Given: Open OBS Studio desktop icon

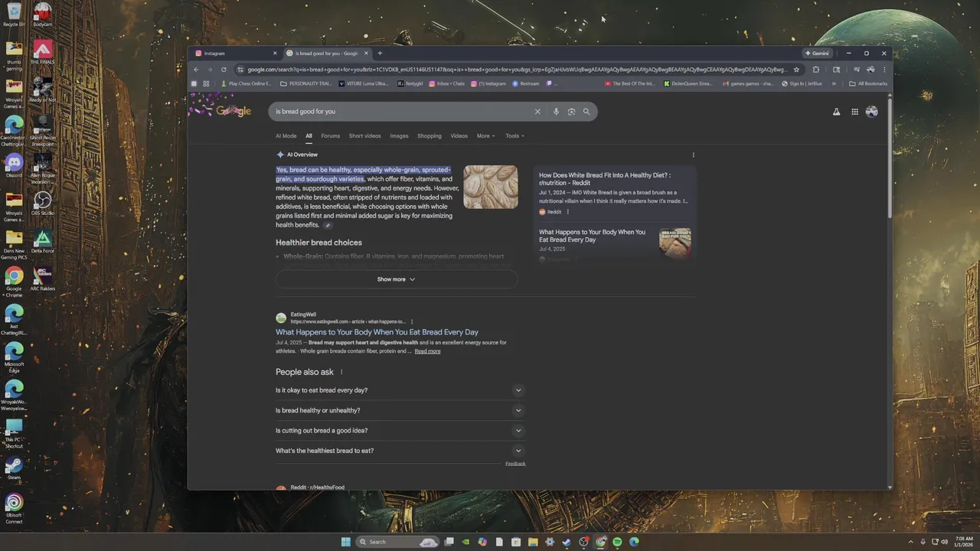Looking at the screenshot, I should tap(43, 203).
